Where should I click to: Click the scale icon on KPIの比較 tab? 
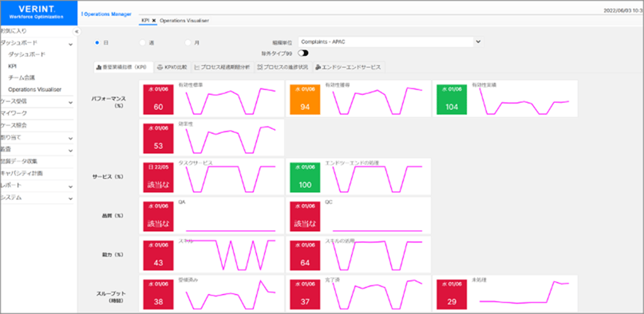point(160,68)
